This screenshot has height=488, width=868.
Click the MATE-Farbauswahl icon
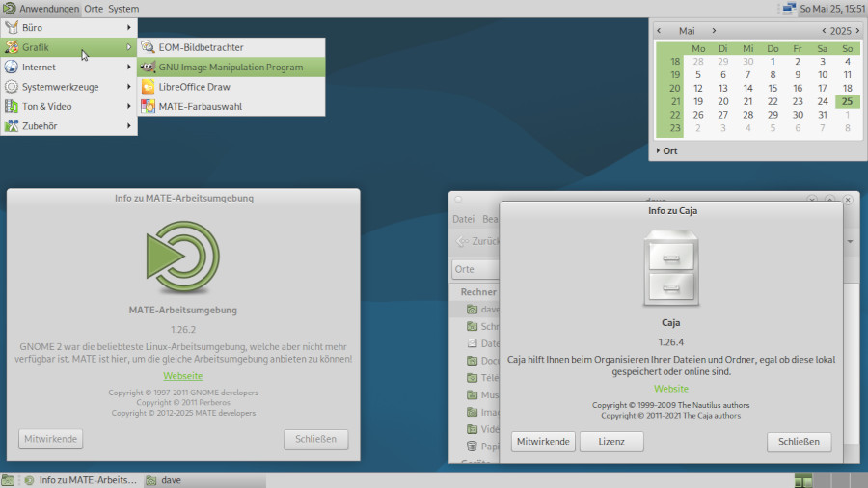pos(148,106)
